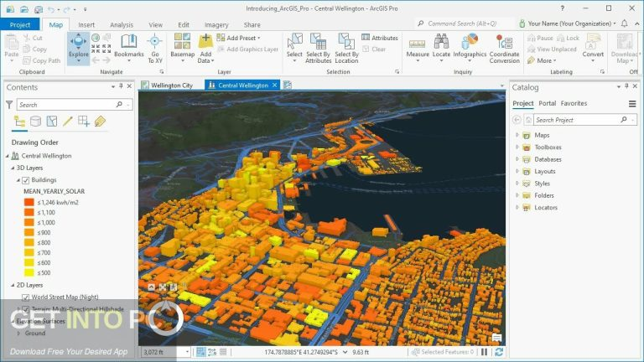
Task: Expand the Layouts node
Action: [x=517, y=171]
